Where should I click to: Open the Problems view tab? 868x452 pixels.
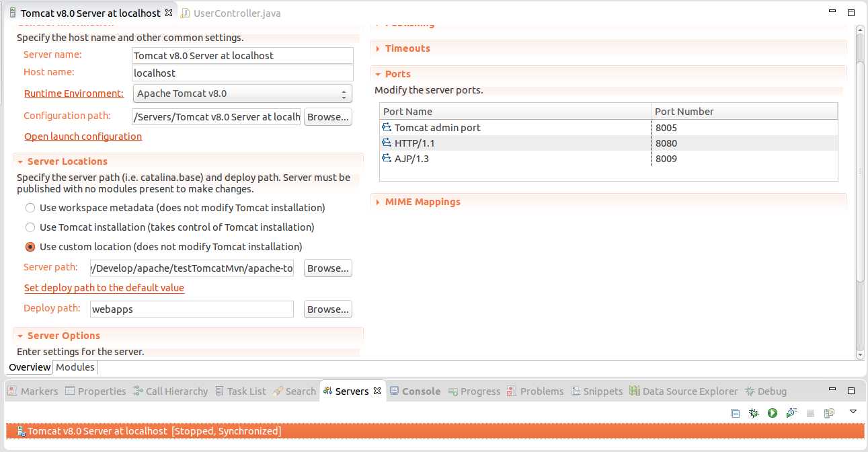click(x=535, y=391)
